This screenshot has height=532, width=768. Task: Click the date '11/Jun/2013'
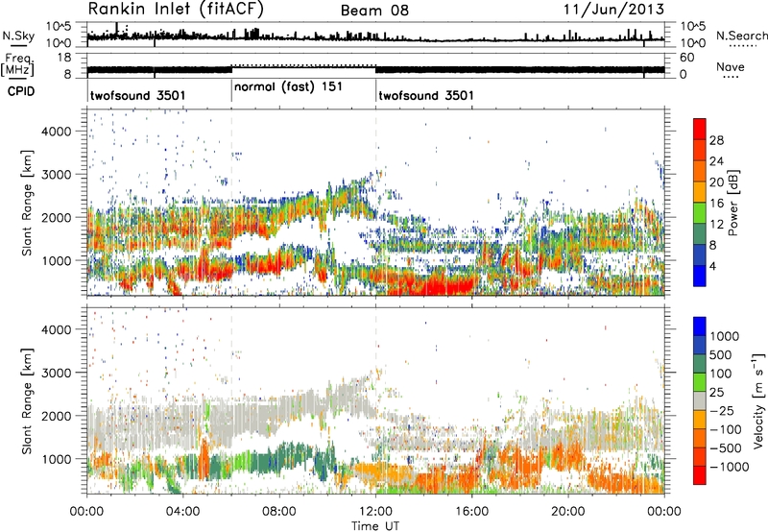pyautogui.click(x=613, y=10)
